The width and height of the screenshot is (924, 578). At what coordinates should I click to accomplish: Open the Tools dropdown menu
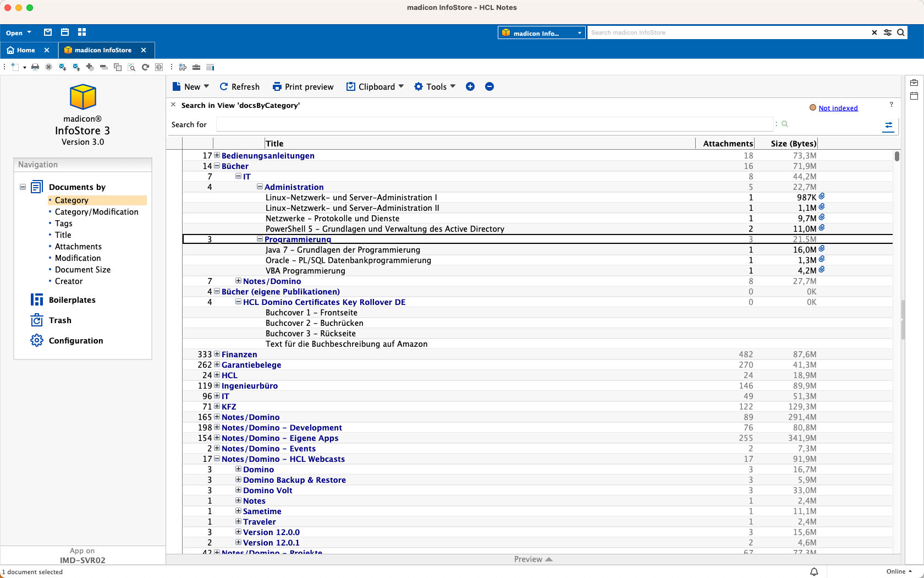pyautogui.click(x=435, y=86)
